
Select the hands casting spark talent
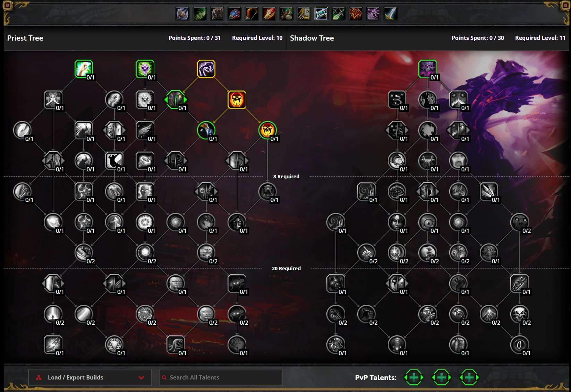[53, 344]
